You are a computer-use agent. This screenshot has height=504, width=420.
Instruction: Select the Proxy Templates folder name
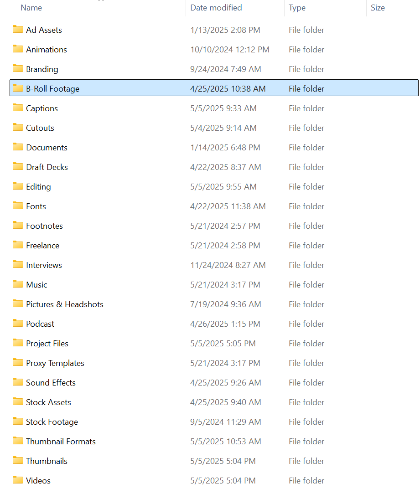pyautogui.click(x=55, y=363)
